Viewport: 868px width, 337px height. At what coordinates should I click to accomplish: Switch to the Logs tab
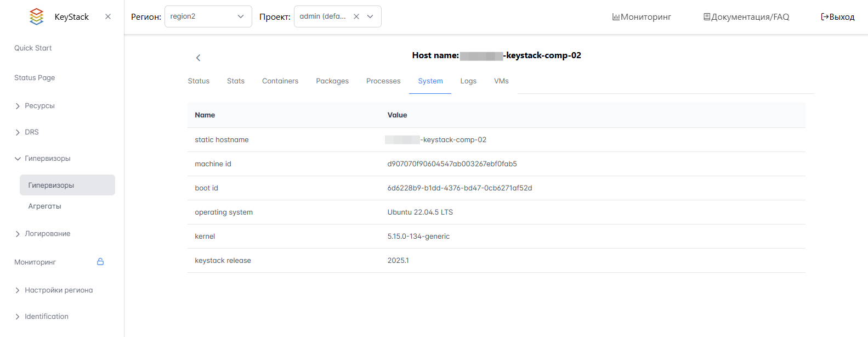[x=468, y=81]
